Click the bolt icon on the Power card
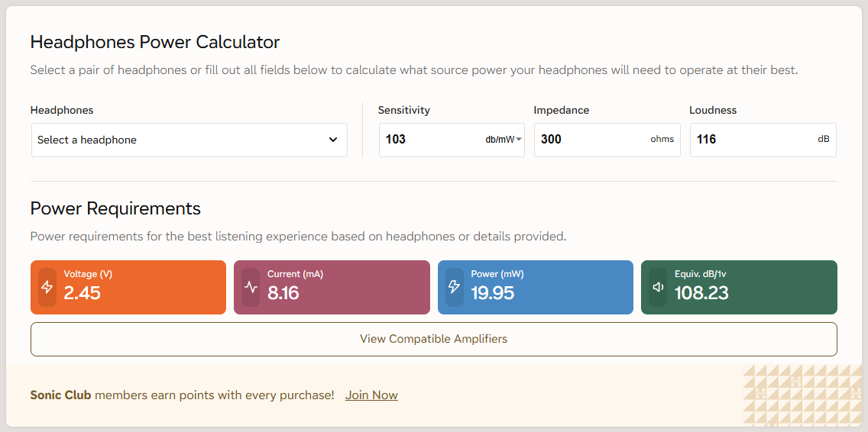 [455, 288]
